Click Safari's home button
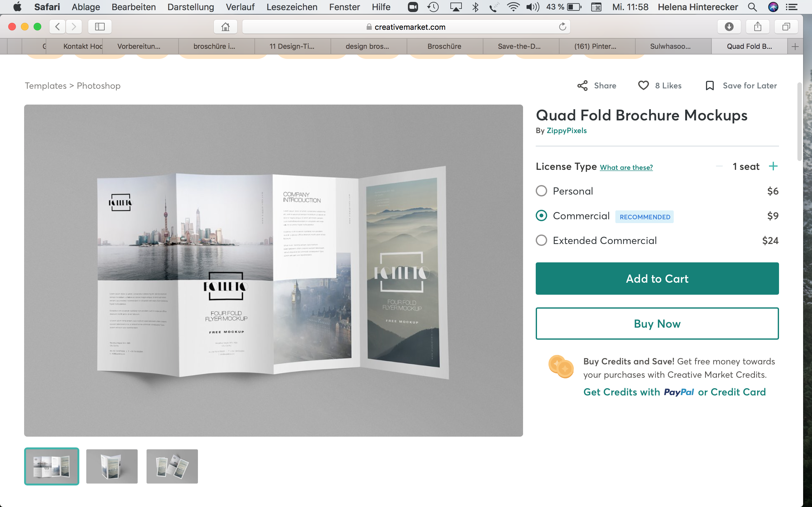Viewport: 812px width, 507px height. [x=226, y=27]
